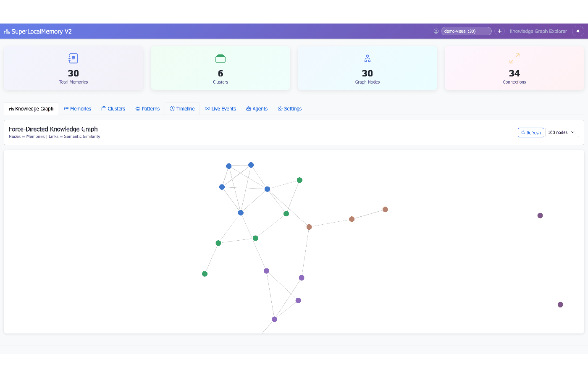This screenshot has height=378, width=588.
Task: Open the Agents tab
Action: pos(257,108)
